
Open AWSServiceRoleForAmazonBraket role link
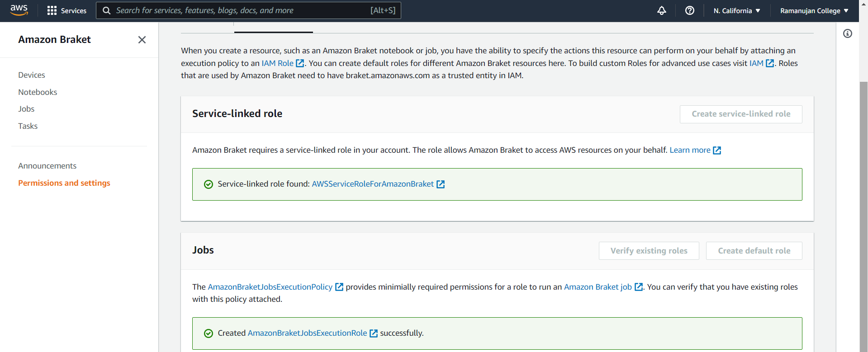tap(373, 184)
